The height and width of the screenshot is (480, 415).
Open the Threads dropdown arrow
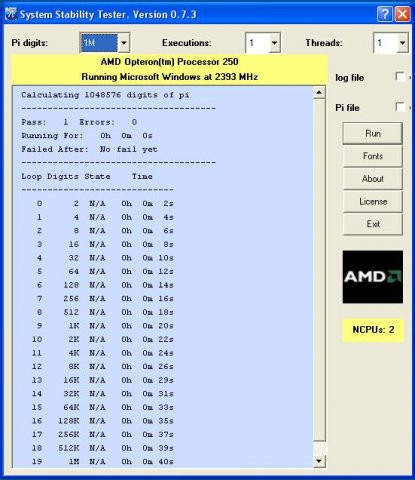(x=402, y=43)
